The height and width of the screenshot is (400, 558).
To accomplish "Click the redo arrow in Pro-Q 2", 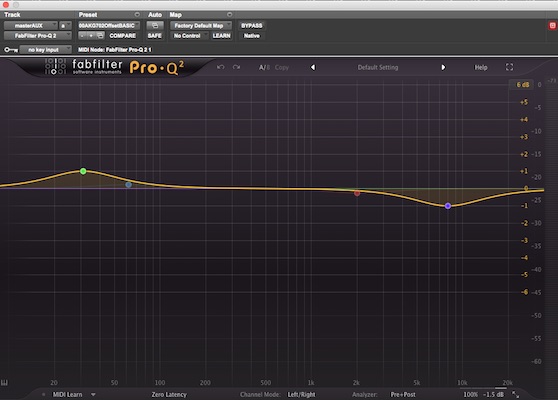I will pos(236,67).
